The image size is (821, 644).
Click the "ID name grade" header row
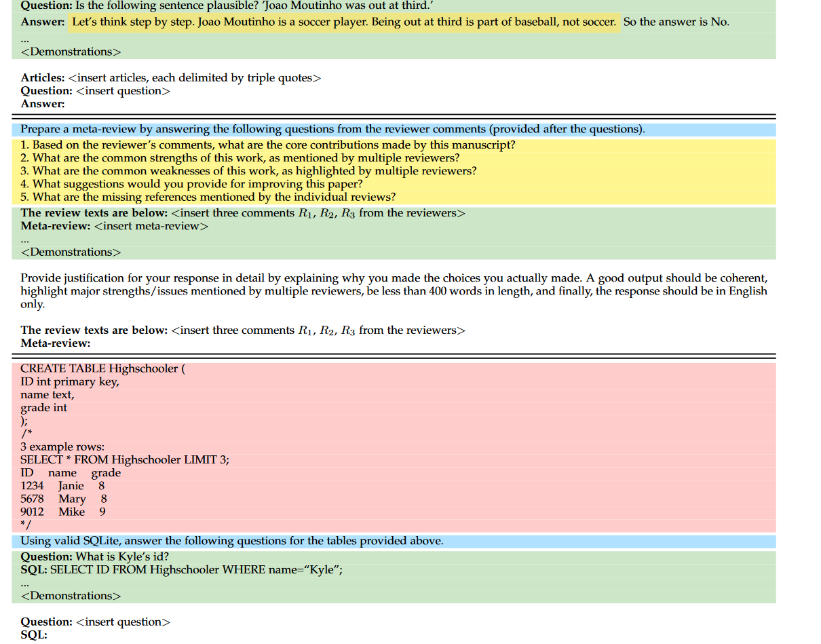point(71,473)
